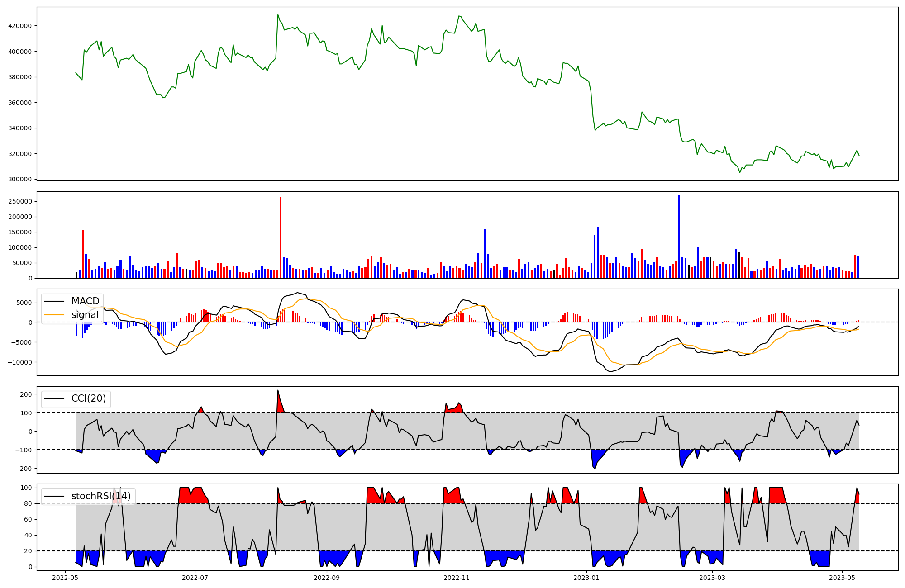Click the 2023-03 date tick label
Image resolution: width=905 pixels, height=588 pixels.
click(713, 578)
